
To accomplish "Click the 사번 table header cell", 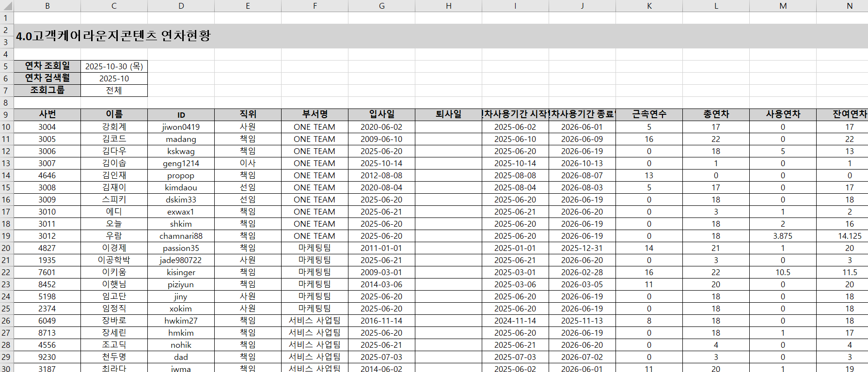I will pyautogui.click(x=47, y=115).
